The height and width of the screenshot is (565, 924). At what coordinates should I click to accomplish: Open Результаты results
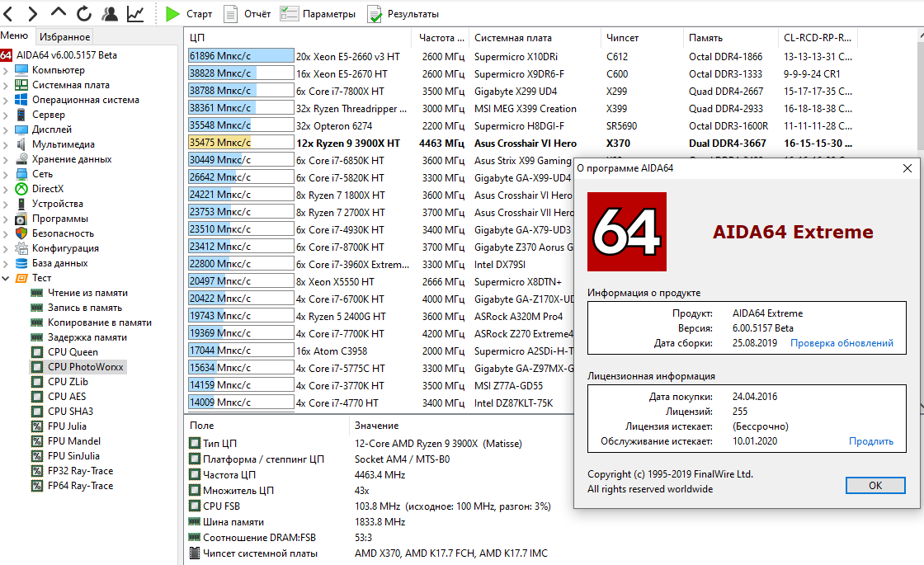pyautogui.click(x=403, y=13)
